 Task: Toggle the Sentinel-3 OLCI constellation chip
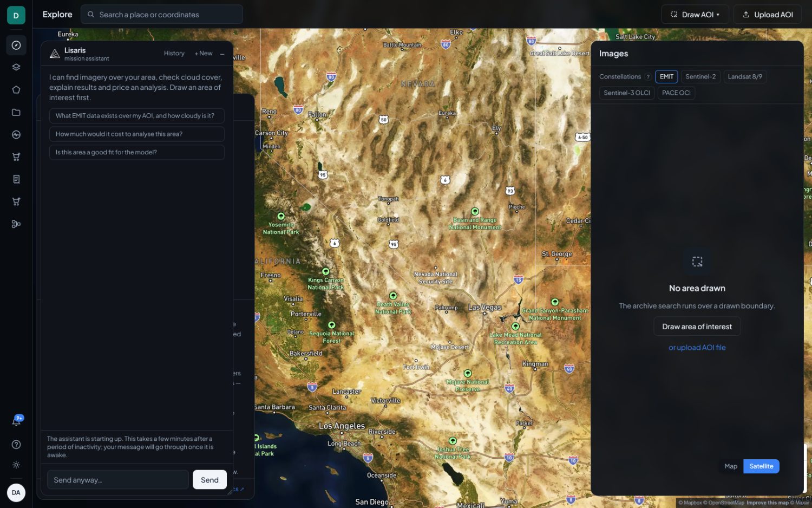[x=627, y=93]
